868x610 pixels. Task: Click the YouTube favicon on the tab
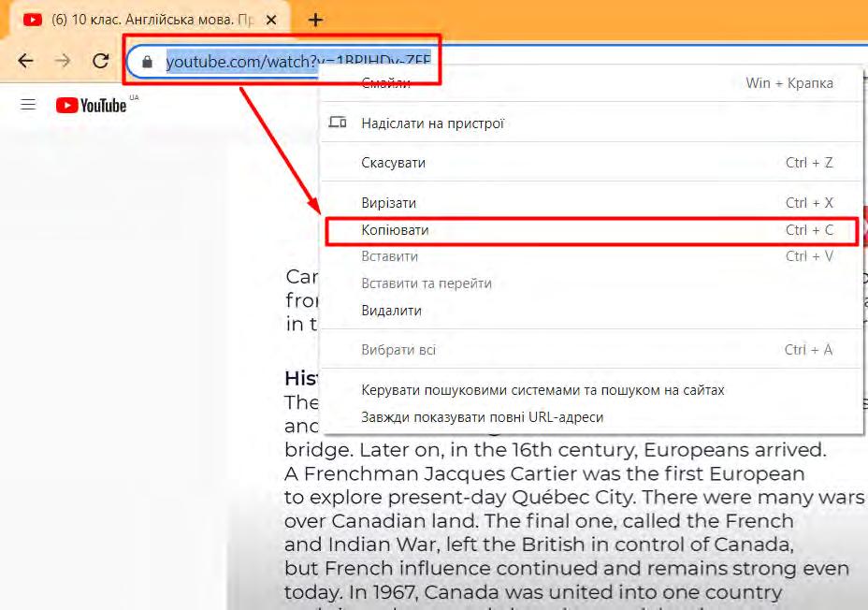tap(33, 20)
